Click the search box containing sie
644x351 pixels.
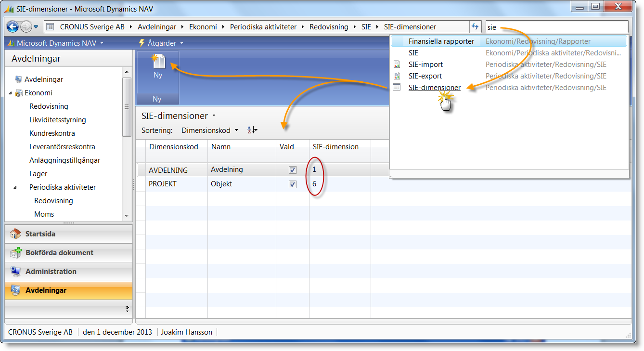(x=557, y=27)
